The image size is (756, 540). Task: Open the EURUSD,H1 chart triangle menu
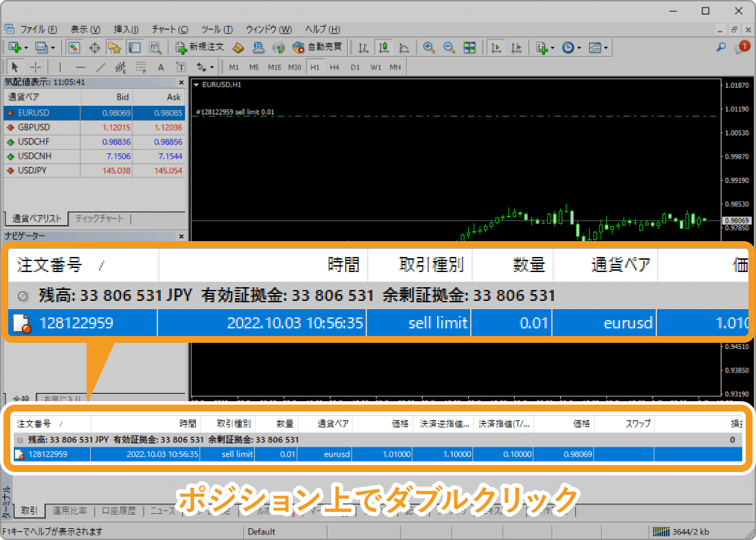[197, 85]
